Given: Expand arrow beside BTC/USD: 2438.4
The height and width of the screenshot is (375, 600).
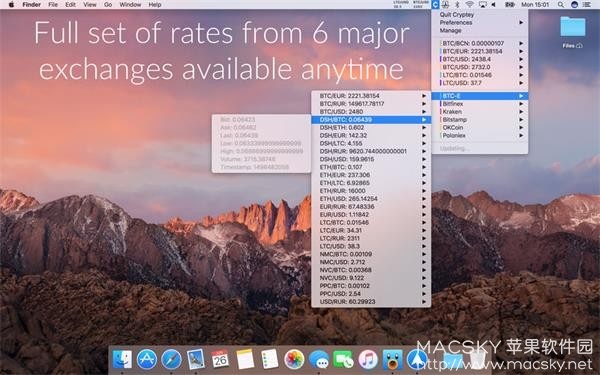Looking at the screenshot, I should 521,59.
